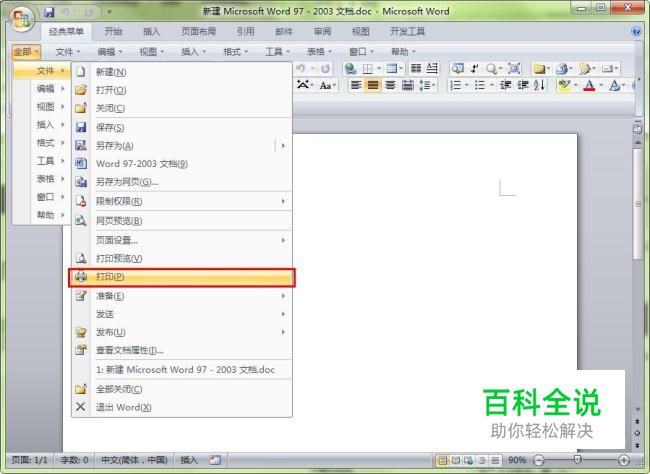This screenshot has height=474, width=650.
Task: Click the numbered list icon
Action: [455, 85]
